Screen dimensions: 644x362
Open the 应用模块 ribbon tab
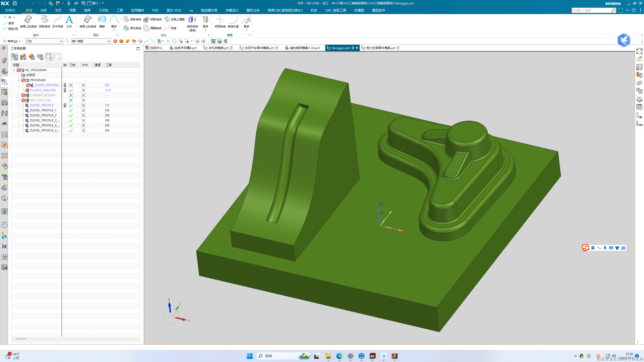pyautogui.click(x=137, y=10)
